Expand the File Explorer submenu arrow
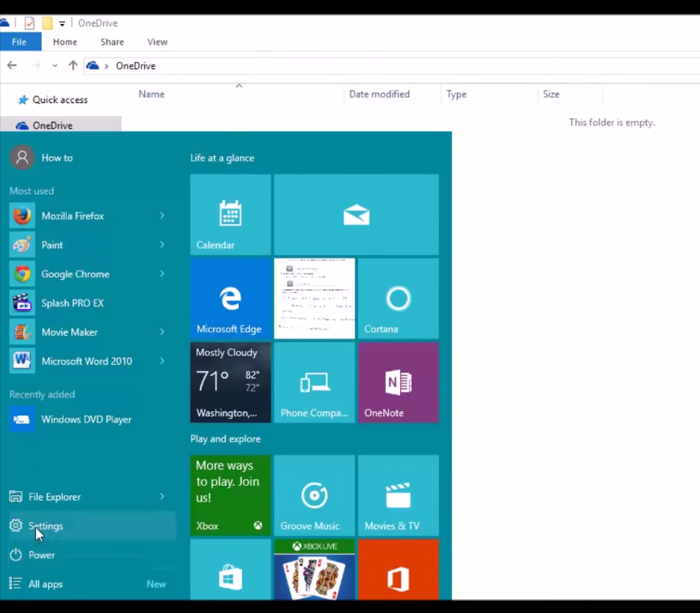Viewport: 700px width, 613px height. click(162, 496)
